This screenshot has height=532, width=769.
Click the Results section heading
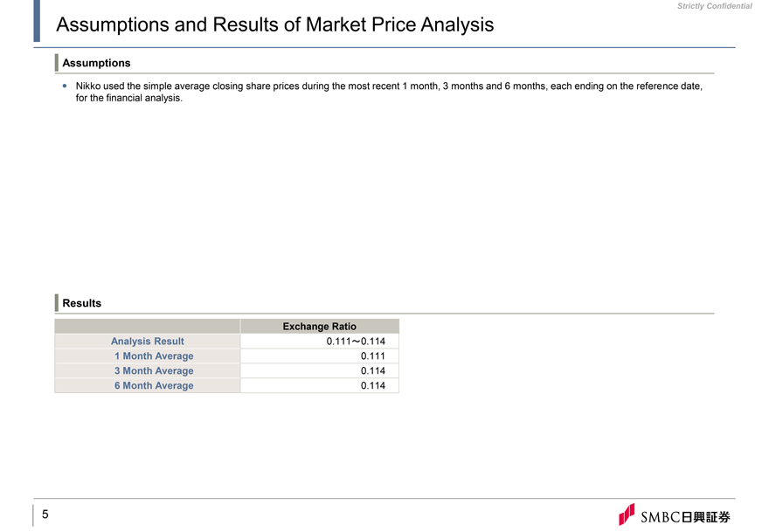point(81,303)
